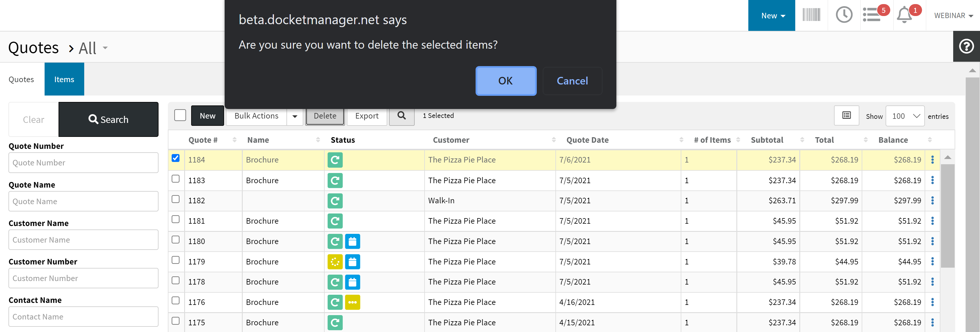Click the Quote Number input field
The width and height of the screenshot is (980, 332).
click(83, 163)
